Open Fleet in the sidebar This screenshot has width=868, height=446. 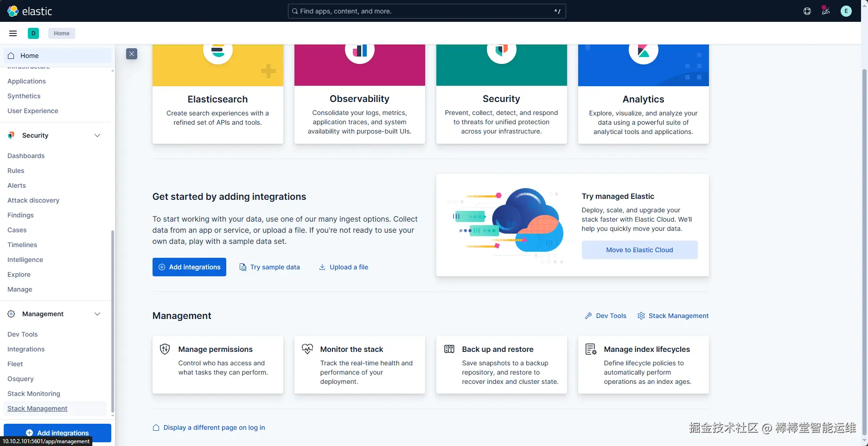15,364
